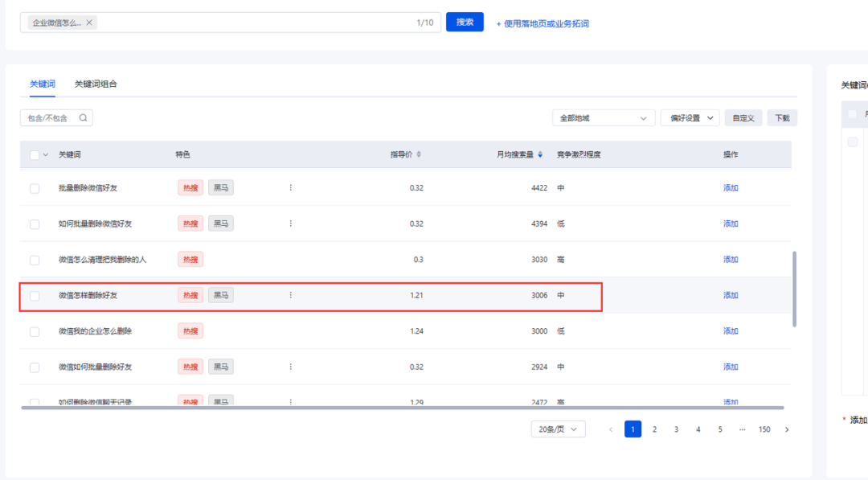Click 热搜 tag in 批量删除微信好友 row
Image resolution: width=868 pixels, height=480 pixels.
click(190, 187)
